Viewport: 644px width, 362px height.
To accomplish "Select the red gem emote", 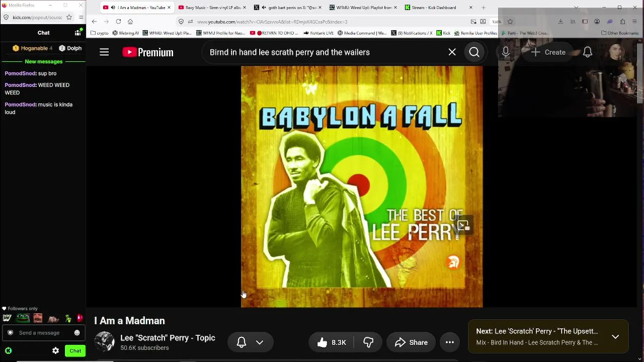I will pyautogui.click(x=79, y=318).
